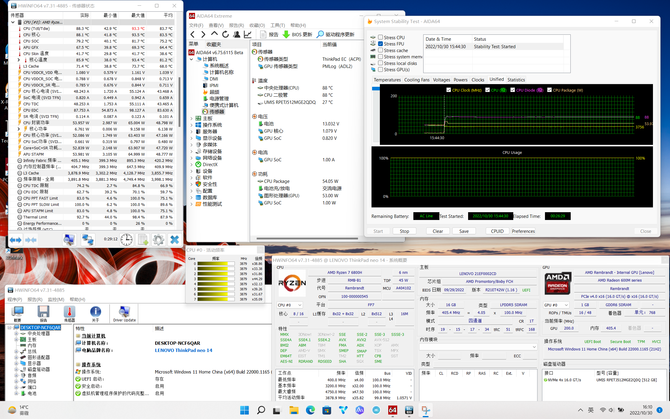This screenshot has height=419, width=670.
Task: Open HWiNFO sensor settings gear icon
Action: pyautogui.click(x=159, y=240)
